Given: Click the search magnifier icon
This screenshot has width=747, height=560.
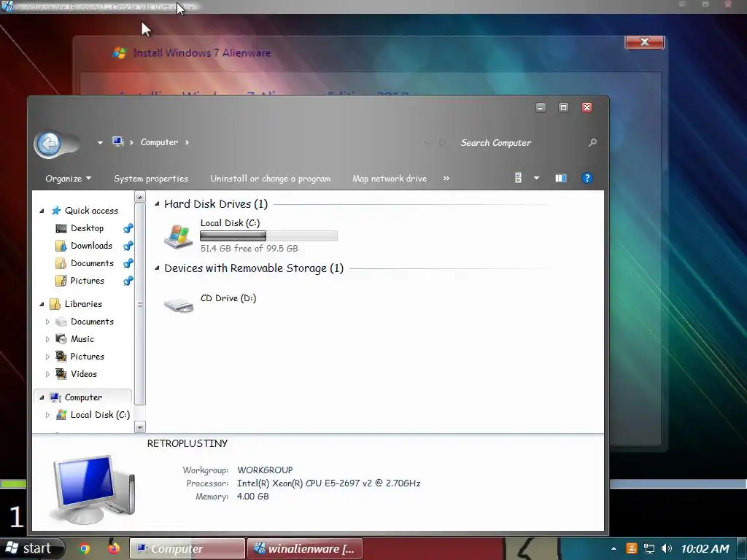Looking at the screenshot, I should [592, 142].
